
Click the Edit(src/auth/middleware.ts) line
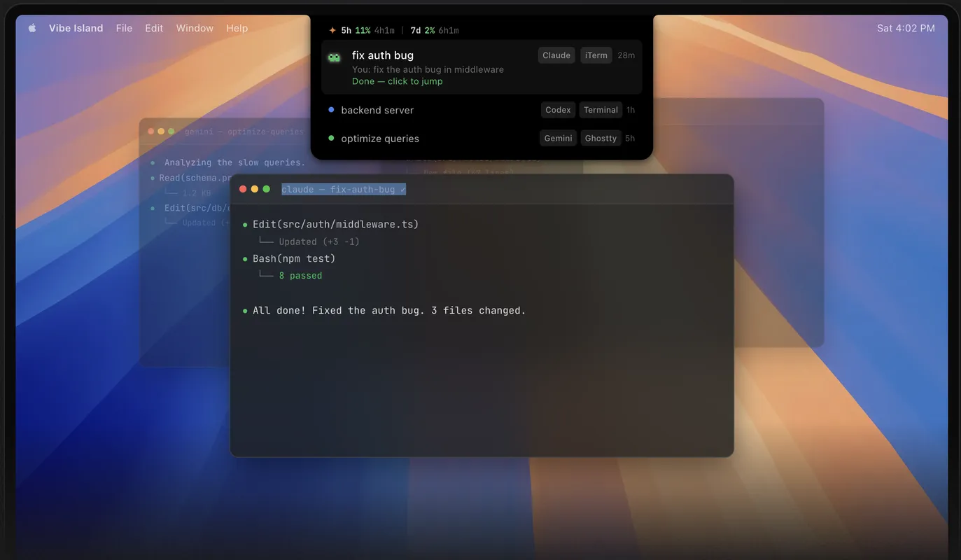335,224
